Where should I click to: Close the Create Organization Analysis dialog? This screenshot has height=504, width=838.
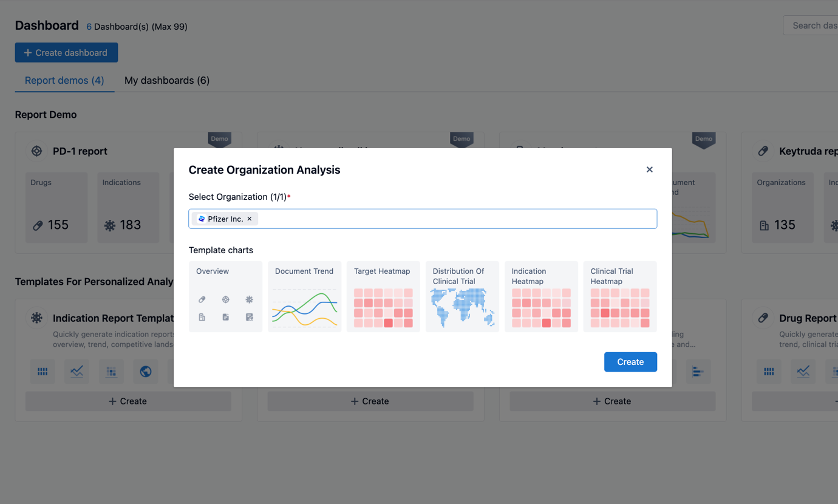pyautogui.click(x=649, y=169)
